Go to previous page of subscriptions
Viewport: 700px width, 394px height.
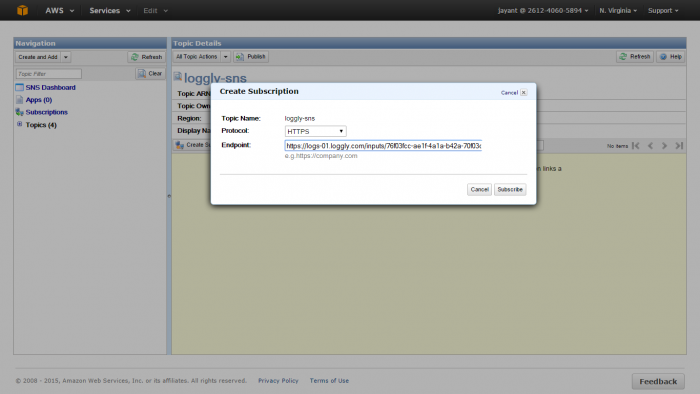tap(650, 146)
